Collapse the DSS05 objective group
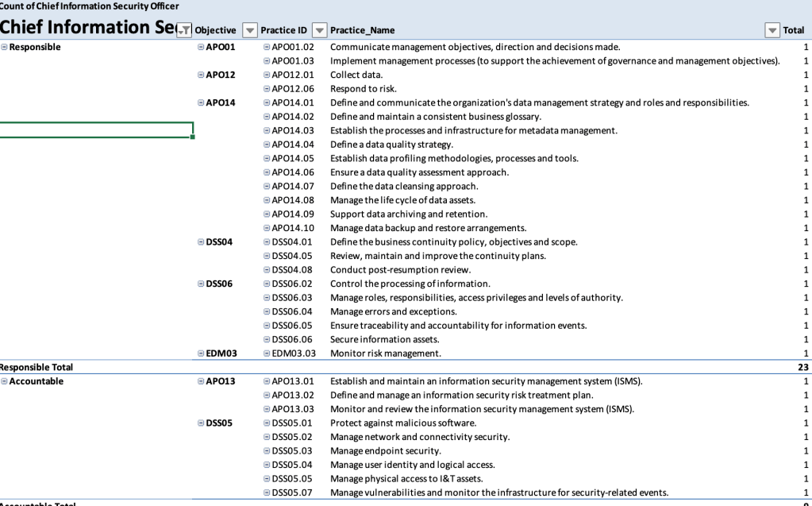812x506 pixels. tap(200, 423)
